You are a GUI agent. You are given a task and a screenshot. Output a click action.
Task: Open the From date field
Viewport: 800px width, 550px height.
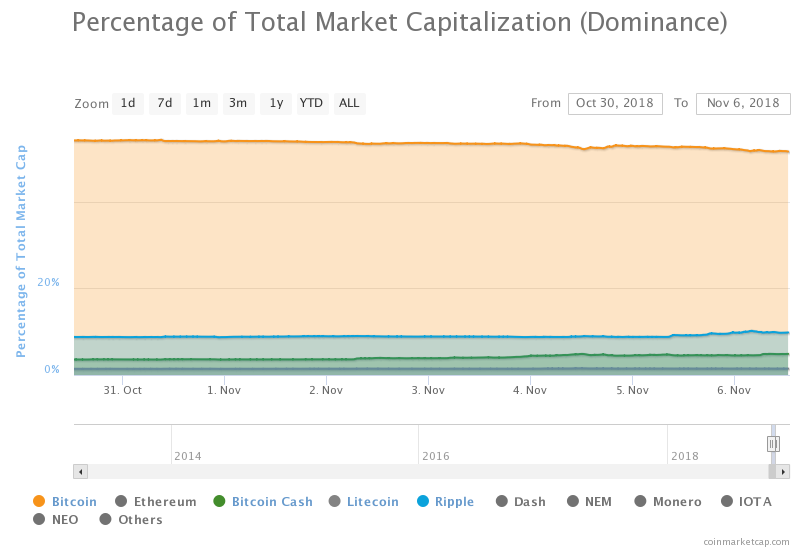pos(614,103)
